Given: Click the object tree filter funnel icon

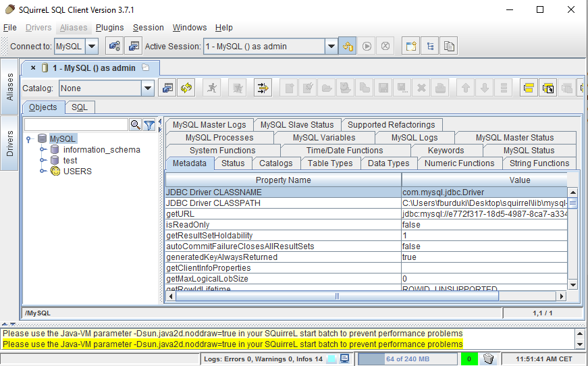Looking at the screenshot, I should point(149,125).
